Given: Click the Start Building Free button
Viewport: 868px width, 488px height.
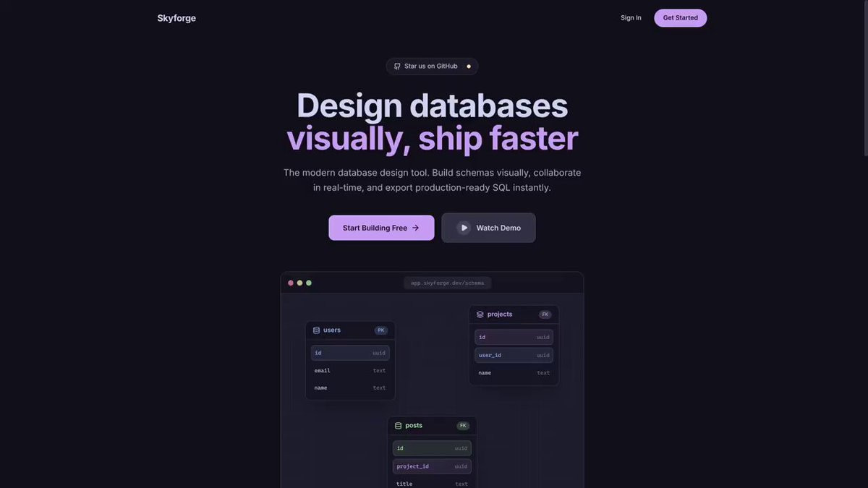Looking at the screenshot, I should (x=381, y=228).
